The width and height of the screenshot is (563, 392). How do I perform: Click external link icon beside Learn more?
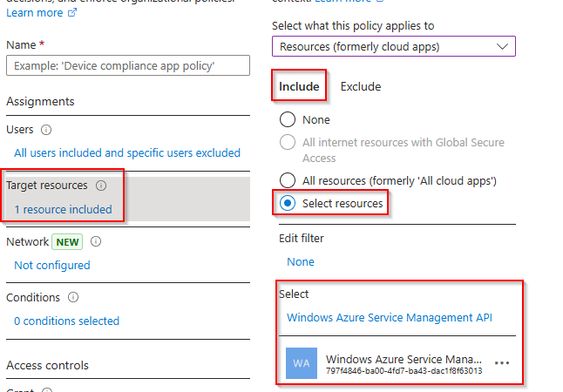pos(73,13)
